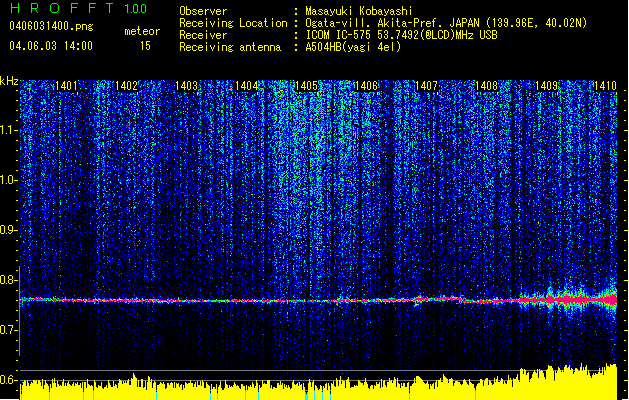Screen dimensions: 629x400
Task: Click the 1403 time marker
Action: click(x=187, y=86)
